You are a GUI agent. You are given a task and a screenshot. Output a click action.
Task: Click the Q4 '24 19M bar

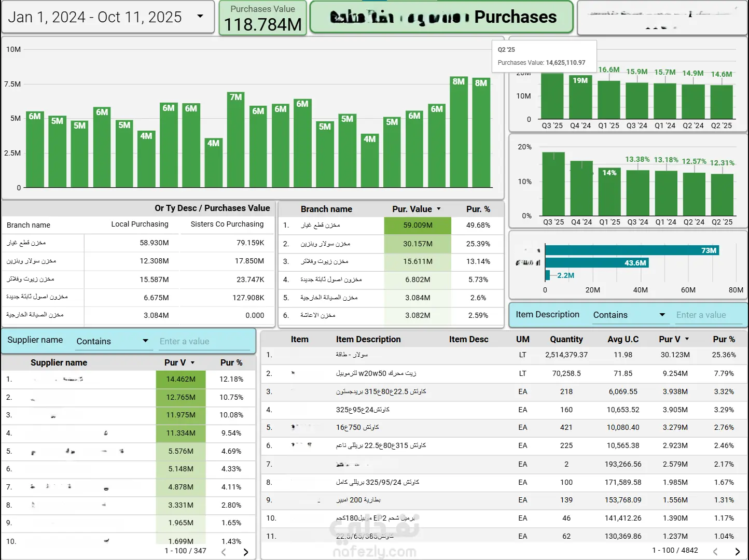pyautogui.click(x=580, y=97)
